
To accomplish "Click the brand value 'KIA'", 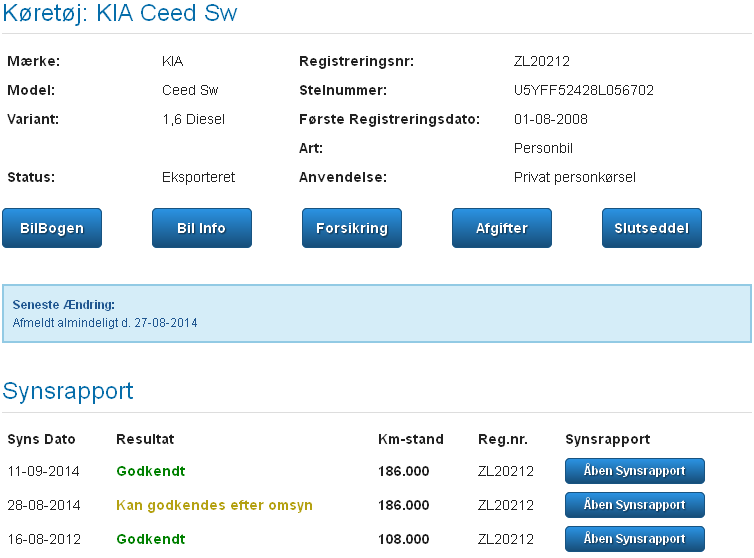I will 173,62.
